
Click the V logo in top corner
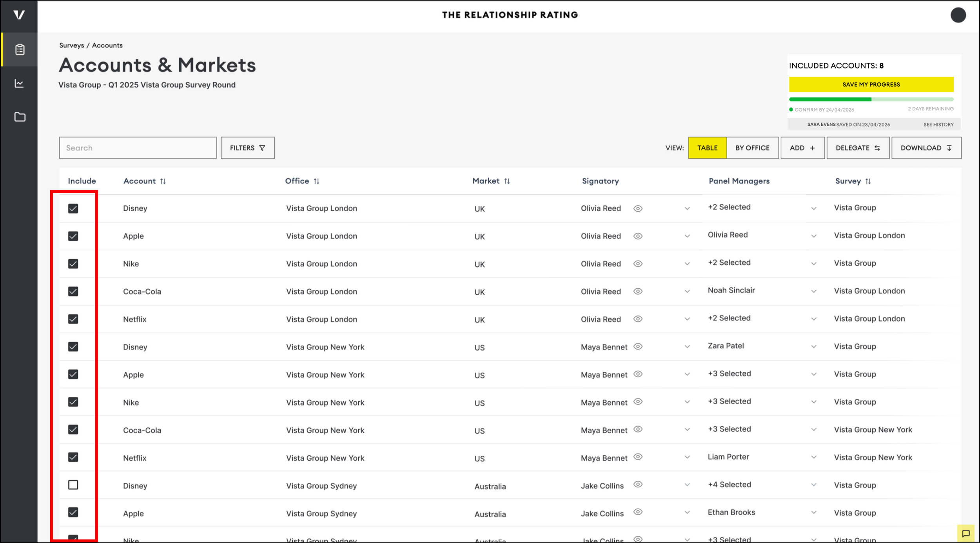(19, 15)
